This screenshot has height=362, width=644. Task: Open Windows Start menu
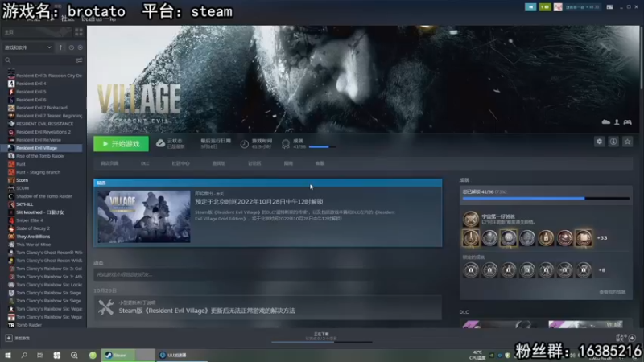pyautogui.click(x=8, y=355)
